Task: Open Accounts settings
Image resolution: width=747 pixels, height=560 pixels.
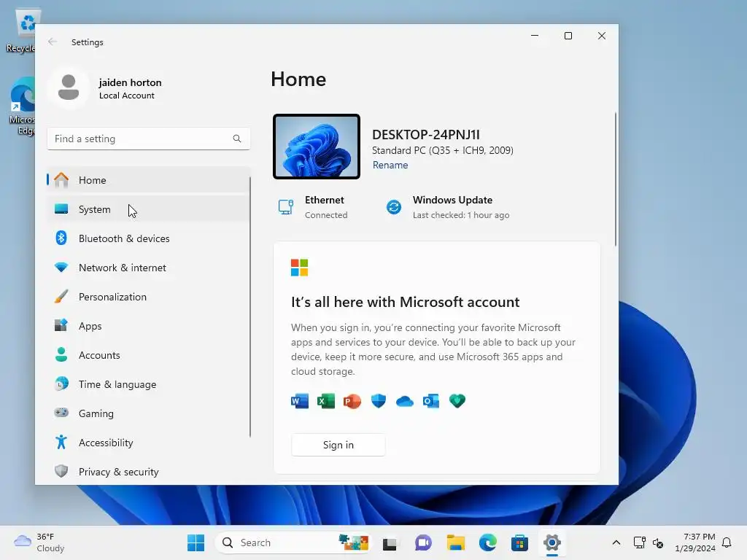Action: [148, 355]
